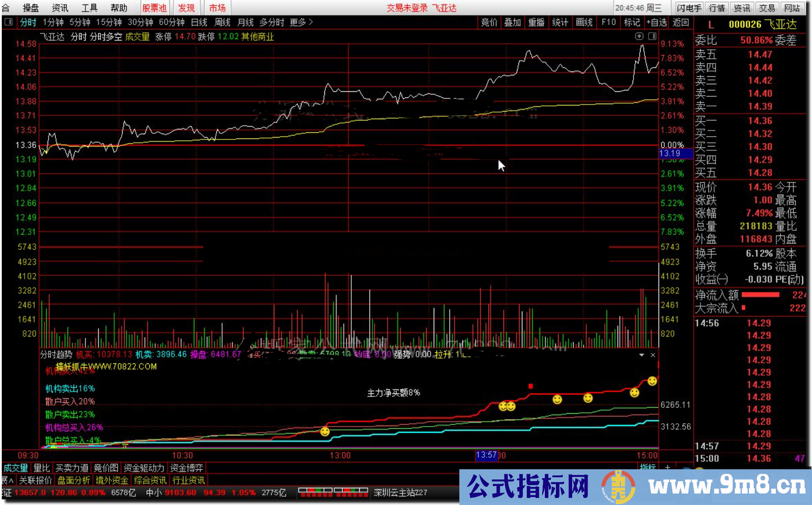Collapse bottom panel using 展∧ control
The image size is (812, 505).
[x=7, y=480]
